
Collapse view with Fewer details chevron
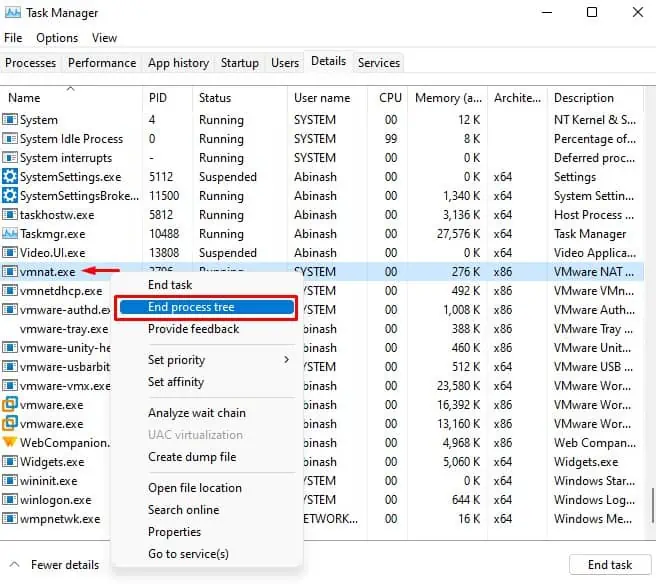pyautogui.click(x=14, y=564)
